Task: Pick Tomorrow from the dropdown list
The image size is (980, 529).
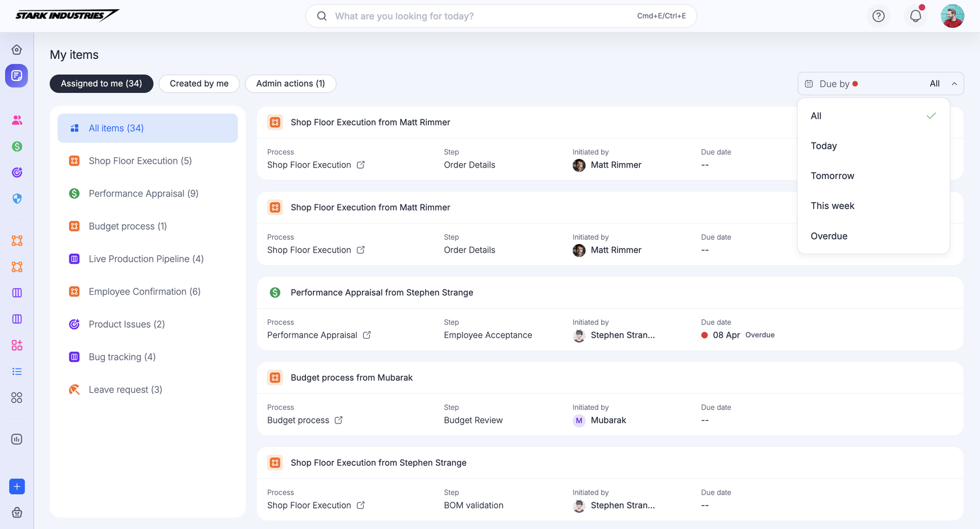Action: [x=832, y=176]
